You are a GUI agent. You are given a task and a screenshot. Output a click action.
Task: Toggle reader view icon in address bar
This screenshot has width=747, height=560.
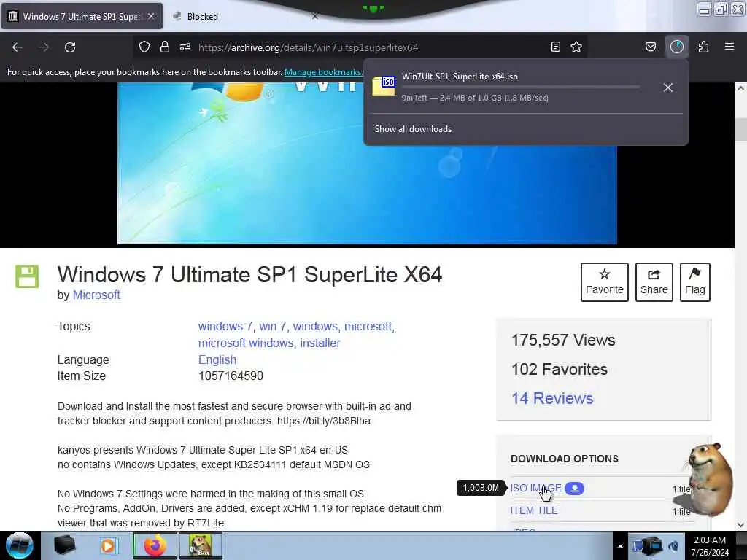[x=555, y=47]
